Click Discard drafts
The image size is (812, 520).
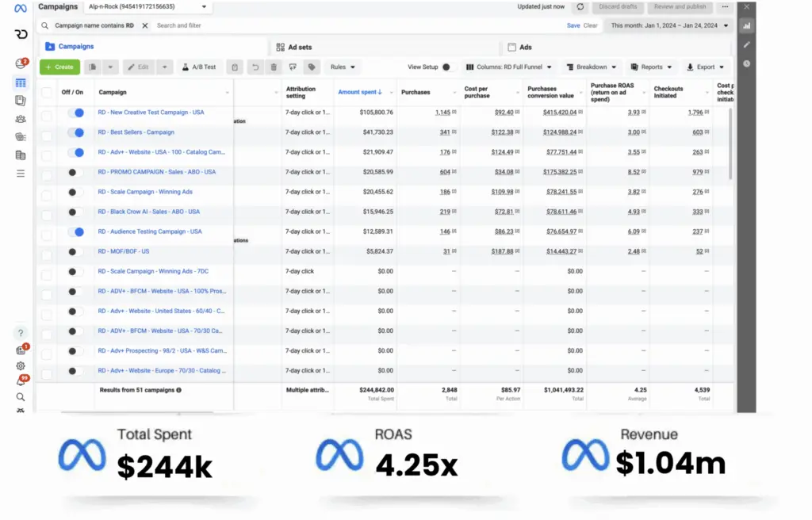(618, 6)
